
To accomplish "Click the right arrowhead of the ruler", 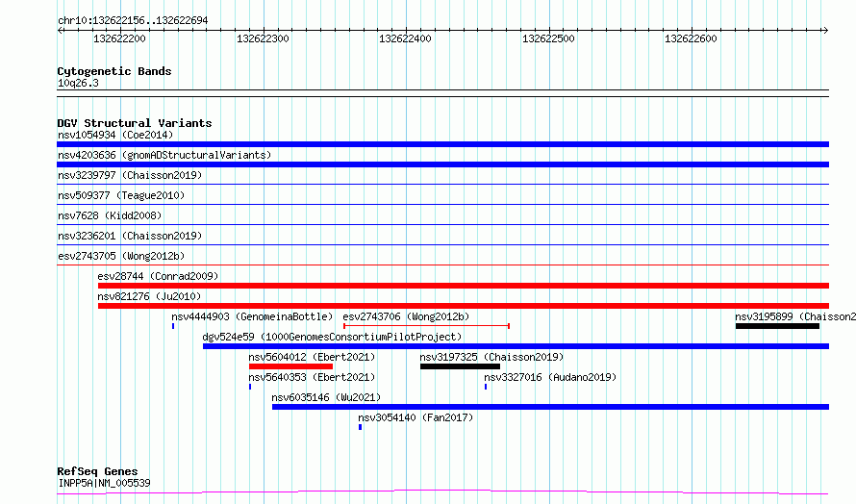I will pyautogui.click(x=825, y=30).
